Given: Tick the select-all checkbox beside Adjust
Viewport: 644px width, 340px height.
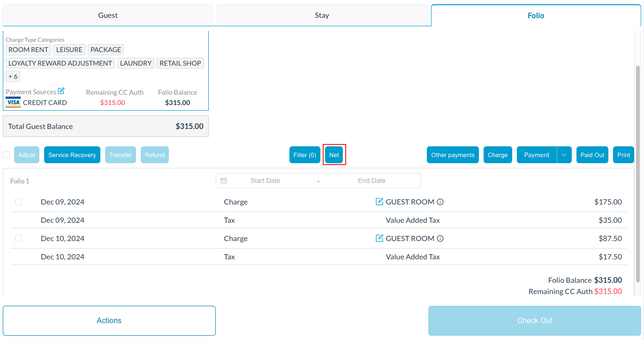Looking at the screenshot, I should coord(6,155).
